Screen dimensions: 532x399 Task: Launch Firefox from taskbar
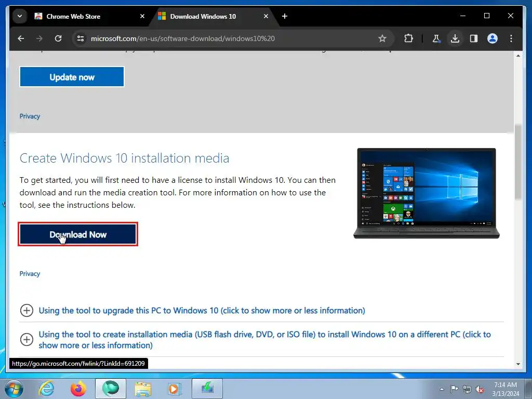[78, 389]
